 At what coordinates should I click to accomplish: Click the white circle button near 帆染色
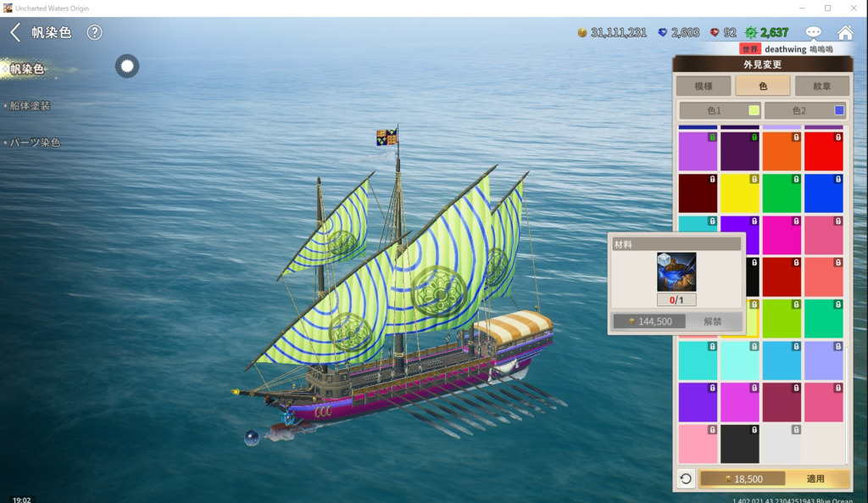point(127,66)
